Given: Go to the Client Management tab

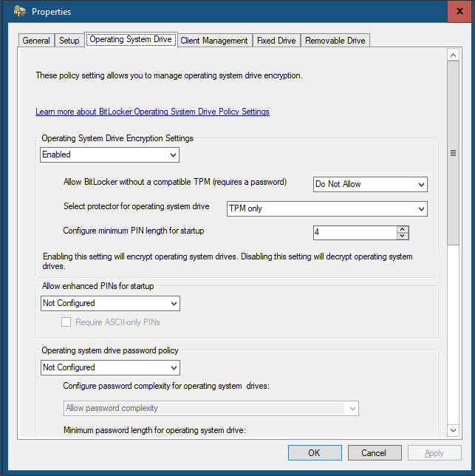Looking at the screenshot, I should pyautogui.click(x=214, y=41).
